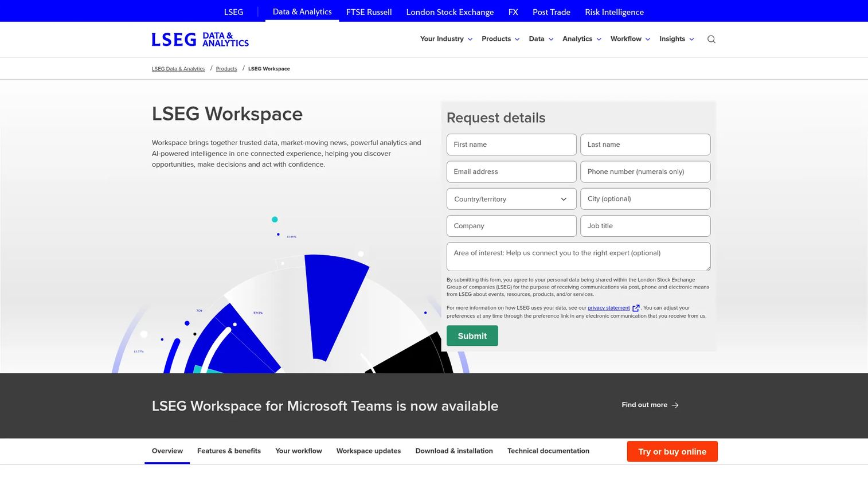Click the City (optional) field
The width and height of the screenshot is (868, 488).
pos(646,199)
